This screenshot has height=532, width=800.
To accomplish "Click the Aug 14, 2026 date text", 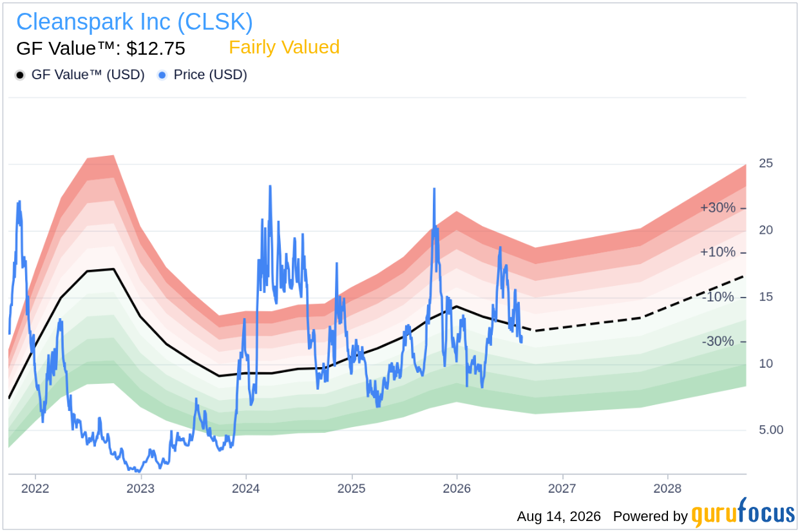I will pos(558,517).
